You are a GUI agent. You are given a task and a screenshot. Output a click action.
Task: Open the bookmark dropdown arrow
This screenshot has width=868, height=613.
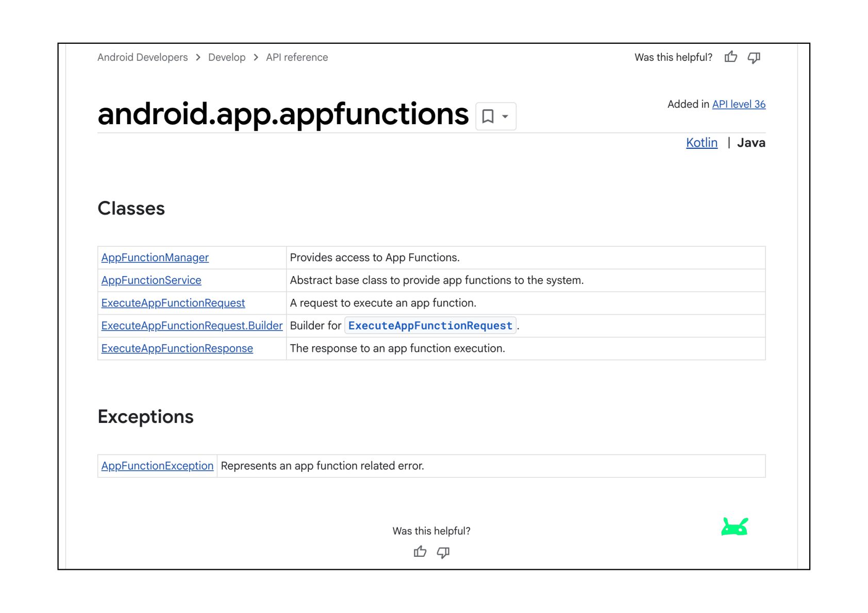[x=505, y=116]
